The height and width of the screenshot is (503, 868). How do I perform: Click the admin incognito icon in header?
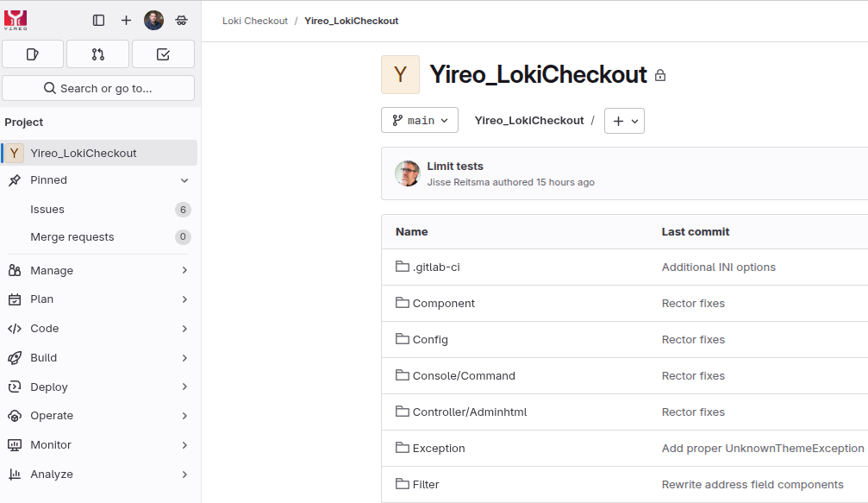pos(181,21)
